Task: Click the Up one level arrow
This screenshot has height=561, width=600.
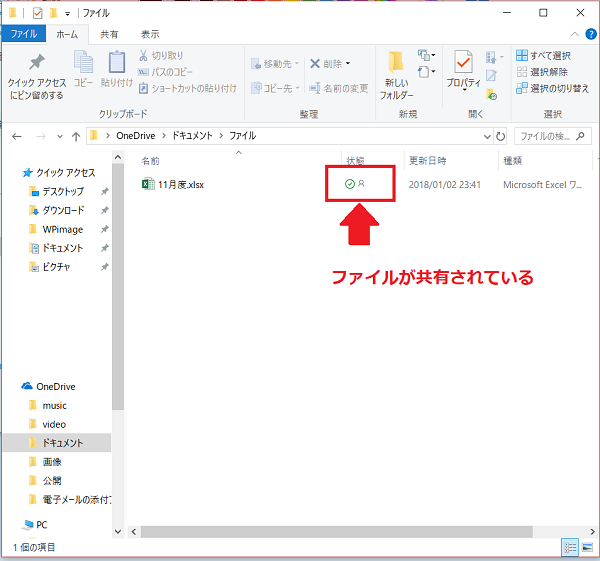Action: [x=76, y=136]
